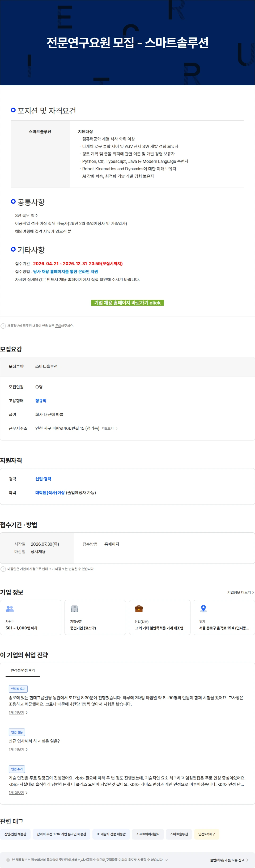The height and width of the screenshot is (868, 255).
Task: Click the 스마트솔루션 related tag
Action: pos(179,834)
